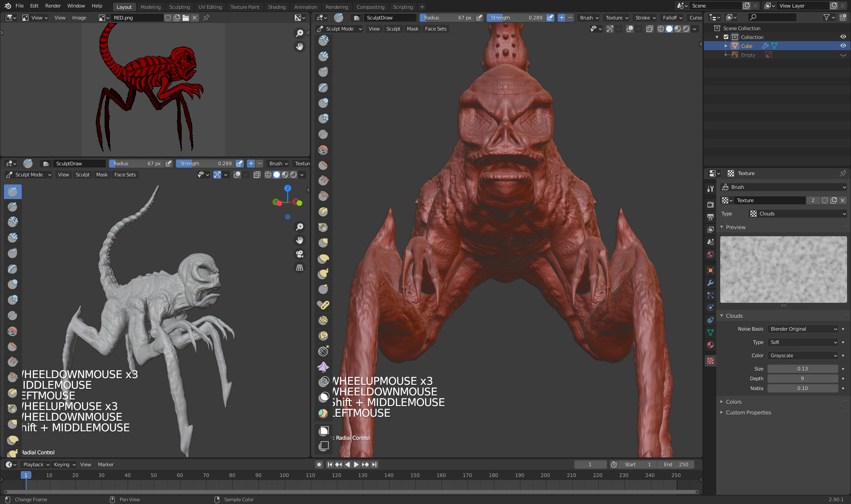
Task: Hide the Cube object with its eye toggle
Action: 843,46
